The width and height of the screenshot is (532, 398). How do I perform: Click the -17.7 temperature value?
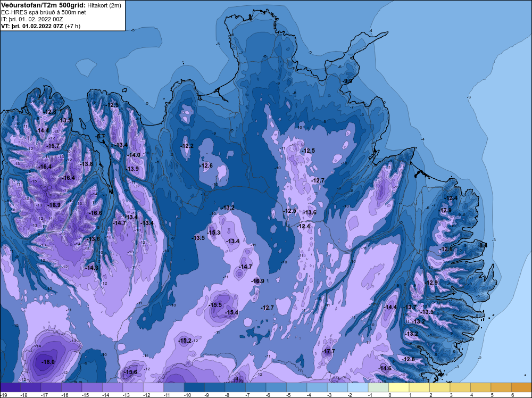pos(328,351)
